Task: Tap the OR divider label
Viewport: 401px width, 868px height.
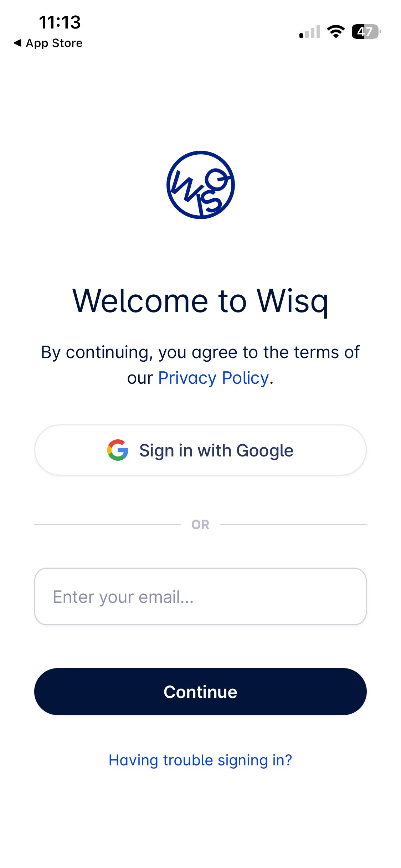Action: (x=200, y=525)
